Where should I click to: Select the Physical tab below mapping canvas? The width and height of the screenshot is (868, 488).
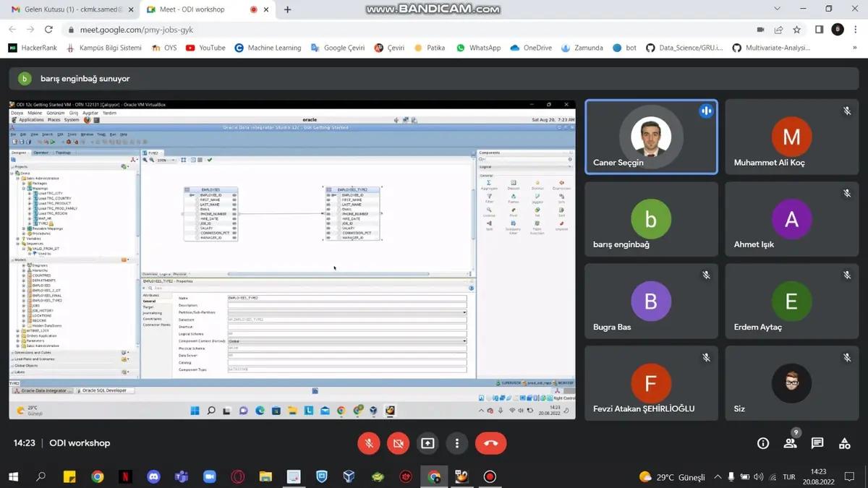click(179, 274)
